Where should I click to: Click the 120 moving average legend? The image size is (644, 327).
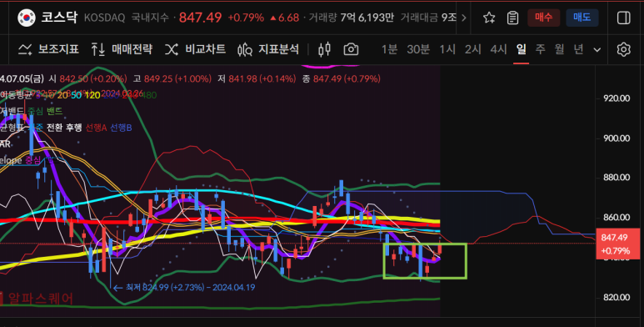(x=92, y=95)
